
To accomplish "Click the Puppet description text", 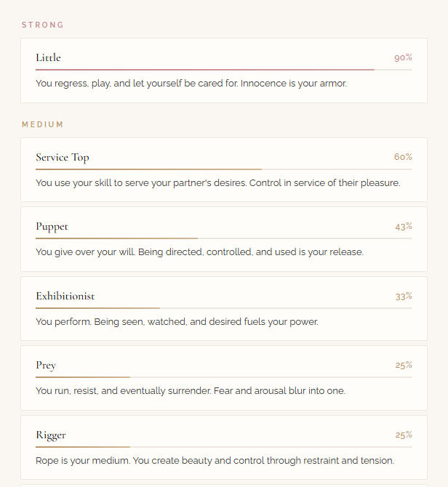I will (199, 252).
